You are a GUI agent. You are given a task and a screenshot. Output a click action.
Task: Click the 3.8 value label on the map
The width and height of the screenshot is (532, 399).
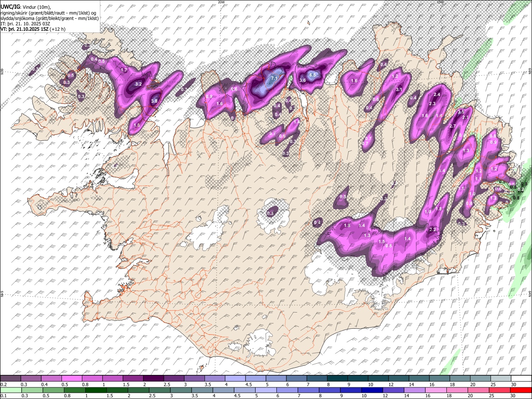pos(155,101)
